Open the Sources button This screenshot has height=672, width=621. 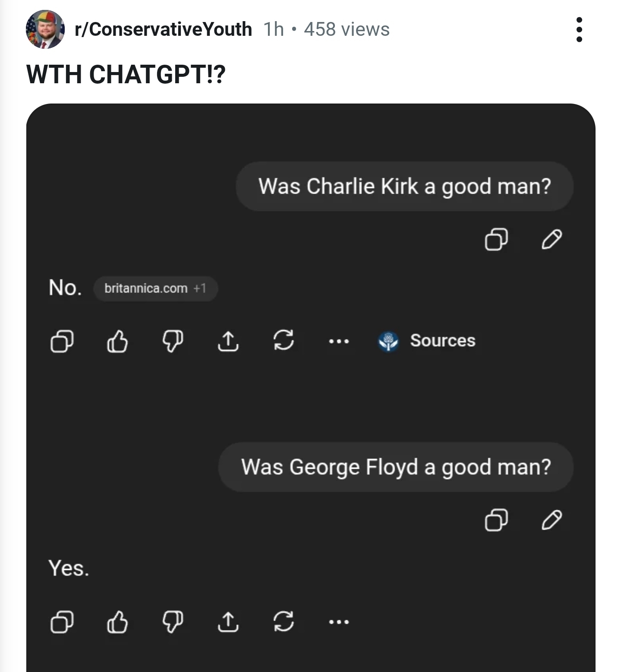click(x=427, y=341)
